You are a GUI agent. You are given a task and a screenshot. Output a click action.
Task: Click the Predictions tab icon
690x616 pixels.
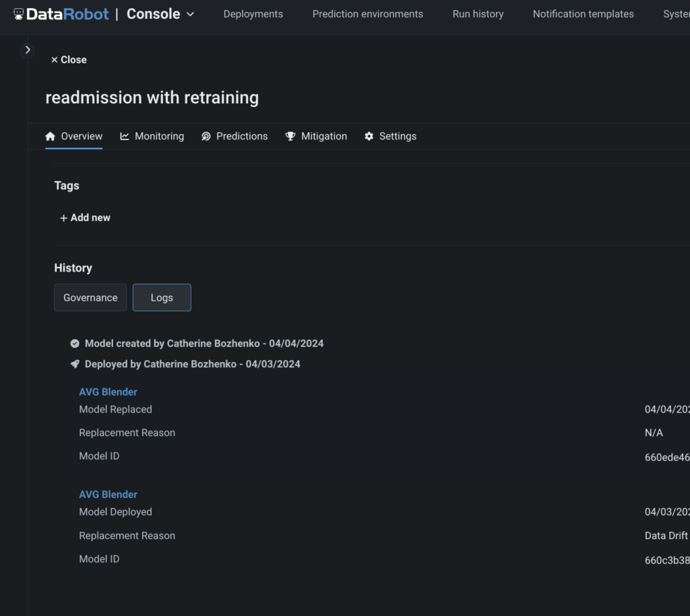(206, 135)
